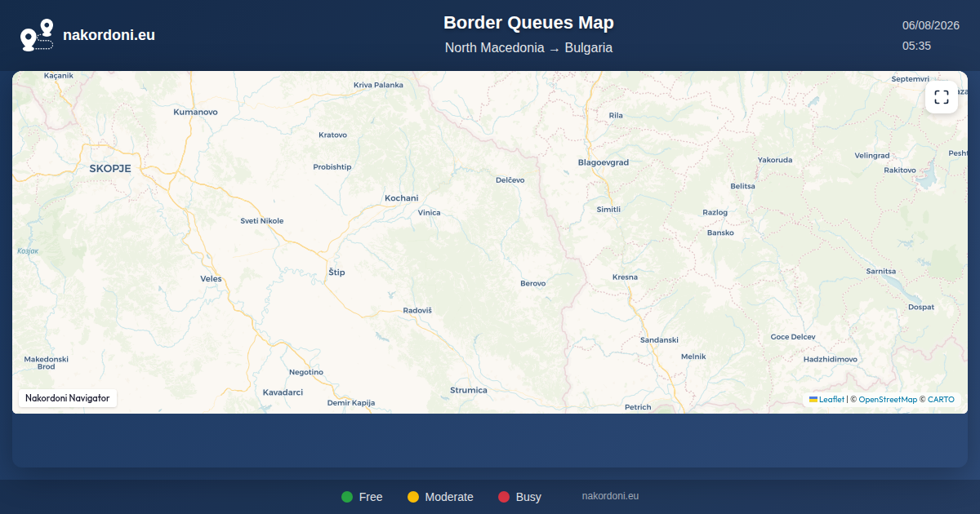
Task: Click the Free legend label
Action: pos(371,497)
